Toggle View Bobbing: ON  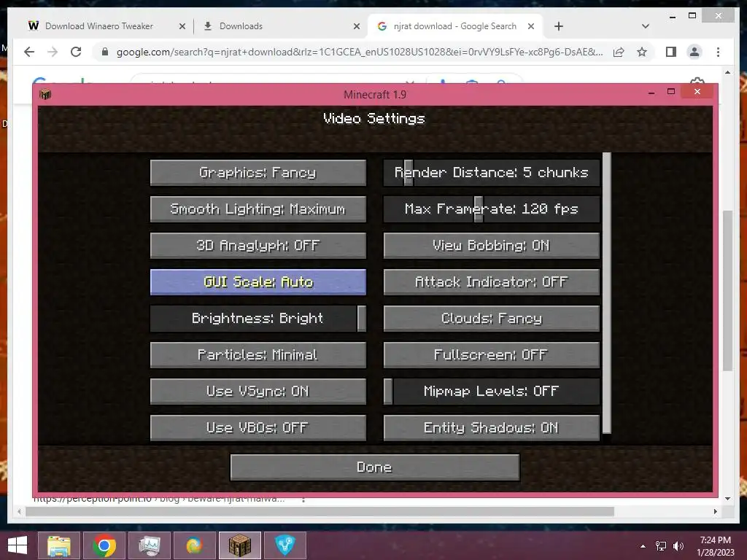pyautogui.click(x=491, y=245)
